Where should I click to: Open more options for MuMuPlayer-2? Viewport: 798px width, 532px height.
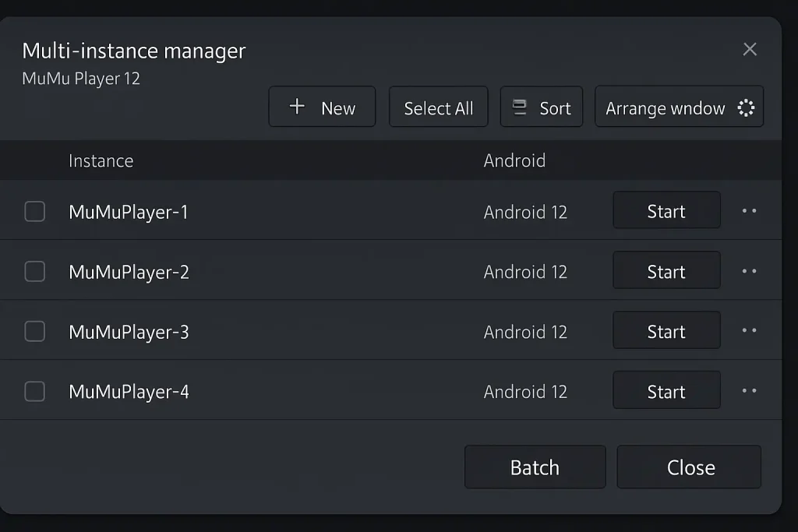[x=750, y=271]
